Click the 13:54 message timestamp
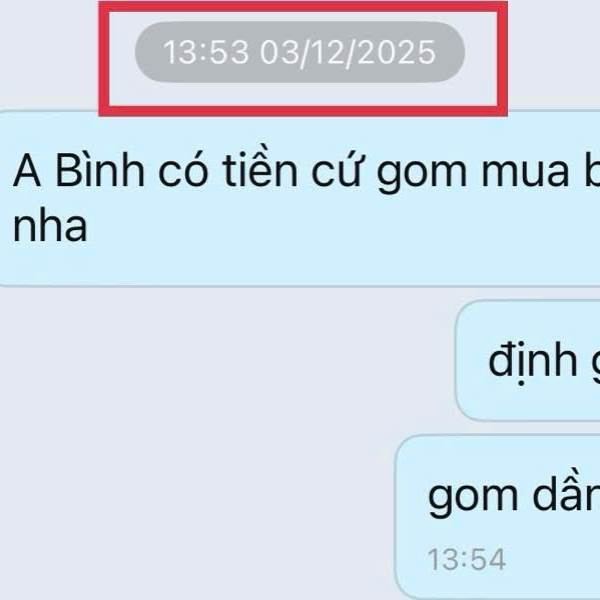Image resolution: width=600 pixels, height=600 pixels. (467, 559)
